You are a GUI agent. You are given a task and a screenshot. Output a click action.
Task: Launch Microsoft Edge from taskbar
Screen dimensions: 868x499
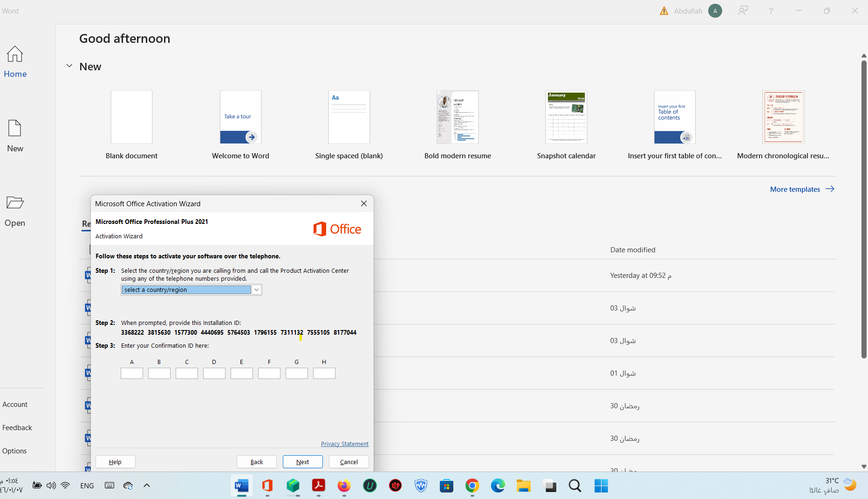pyautogui.click(x=498, y=486)
